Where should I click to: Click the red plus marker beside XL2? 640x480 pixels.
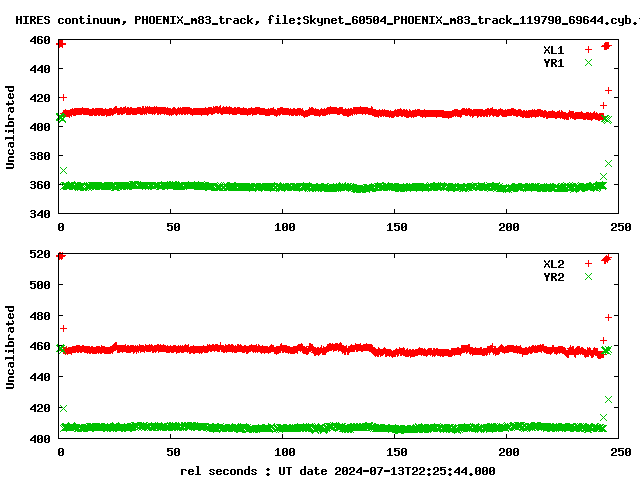point(588,264)
